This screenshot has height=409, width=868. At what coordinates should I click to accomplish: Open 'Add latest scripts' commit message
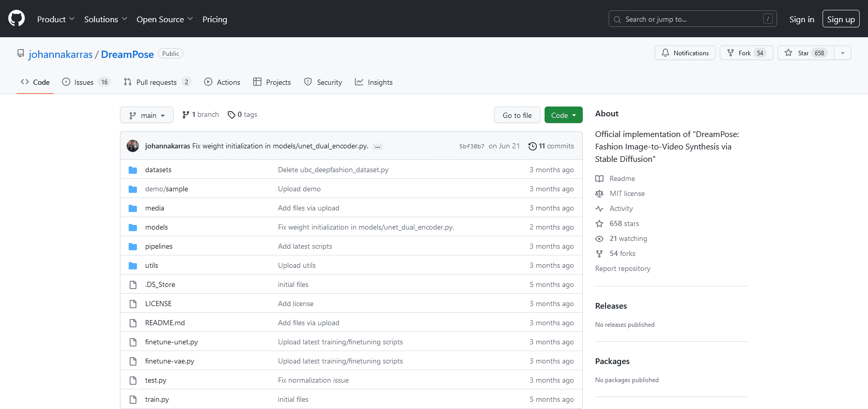pos(305,246)
